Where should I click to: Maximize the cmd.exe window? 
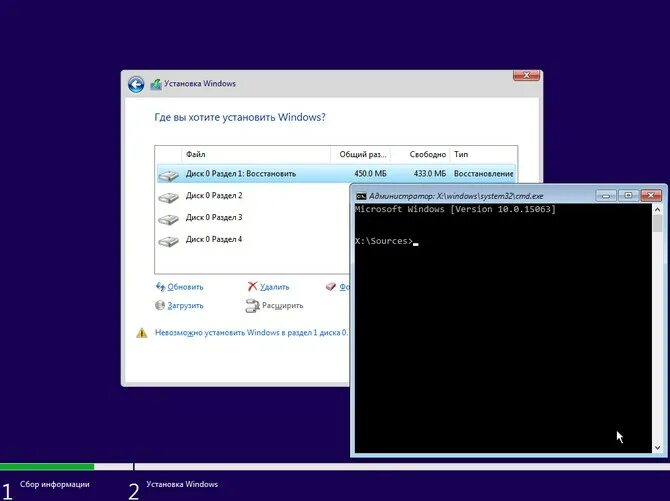click(x=628, y=196)
